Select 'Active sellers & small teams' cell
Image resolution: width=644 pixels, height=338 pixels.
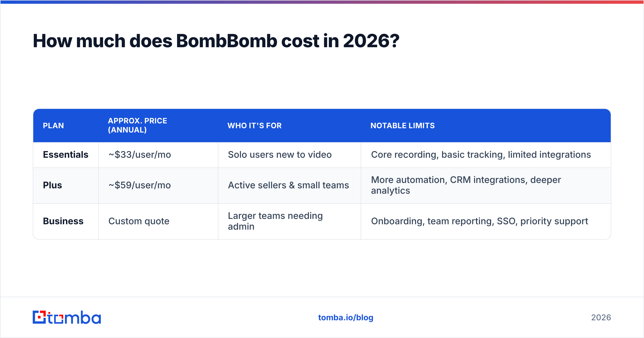point(290,185)
